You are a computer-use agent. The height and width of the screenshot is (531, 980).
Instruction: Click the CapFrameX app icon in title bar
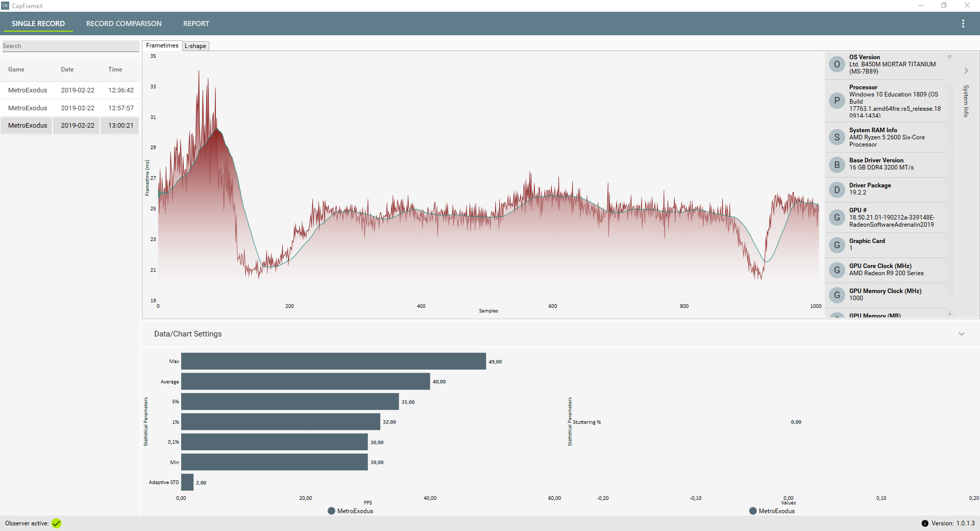click(x=5, y=6)
